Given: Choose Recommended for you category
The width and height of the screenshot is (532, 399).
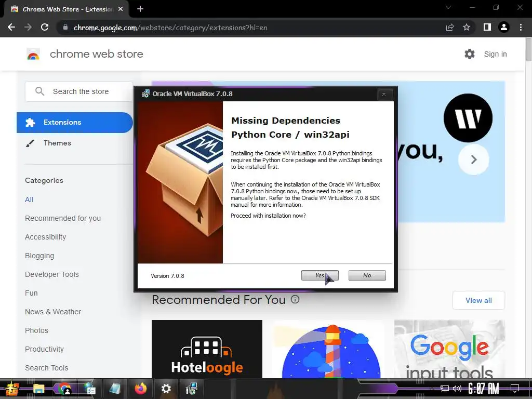Looking at the screenshot, I should tap(63, 218).
